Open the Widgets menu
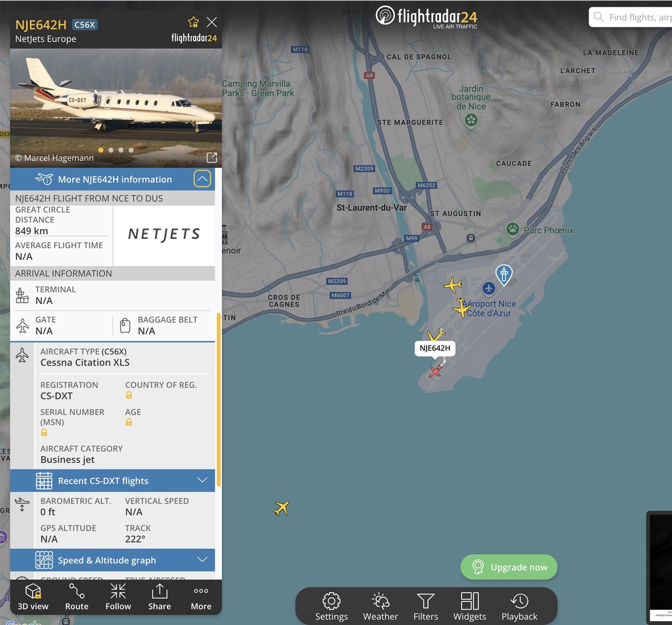Image resolution: width=672 pixels, height=625 pixels. pyautogui.click(x=470, y=607)
